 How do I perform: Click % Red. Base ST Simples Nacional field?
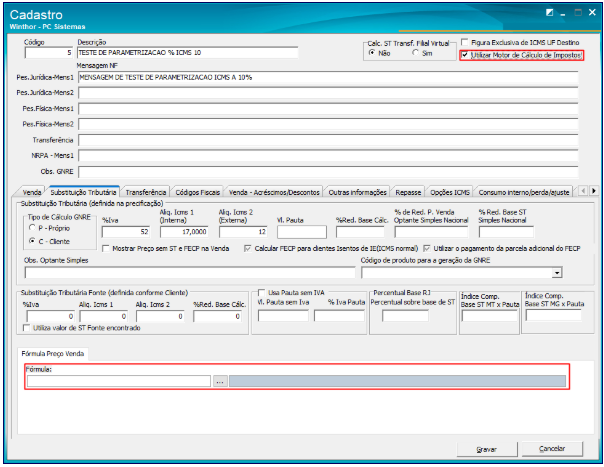[x=506, y=232]
